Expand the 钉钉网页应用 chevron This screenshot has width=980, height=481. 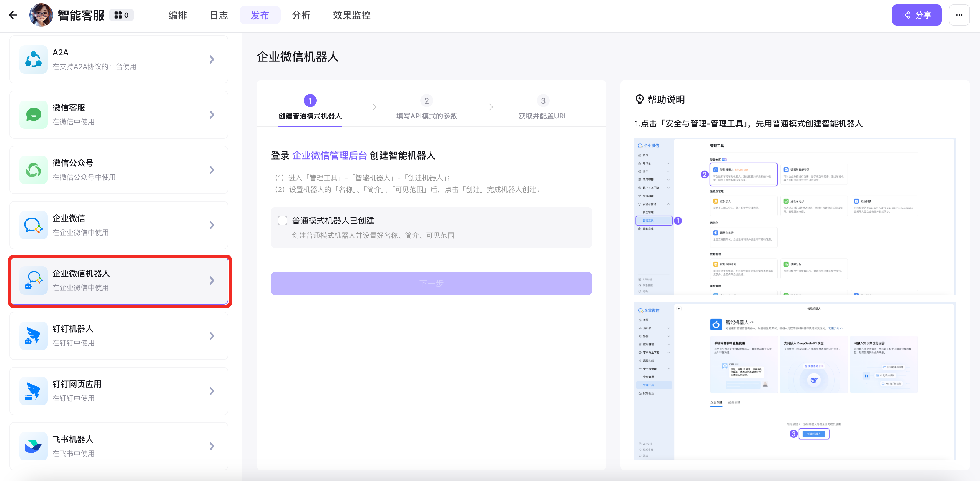coord(212,391)
